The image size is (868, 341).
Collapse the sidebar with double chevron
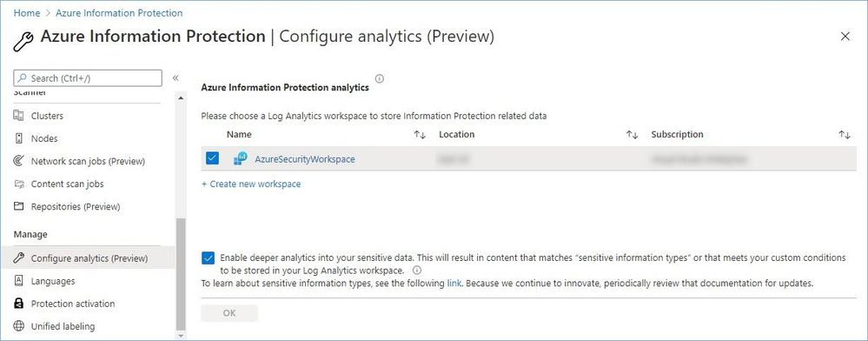pyautogui.click(x=176, y=78)
